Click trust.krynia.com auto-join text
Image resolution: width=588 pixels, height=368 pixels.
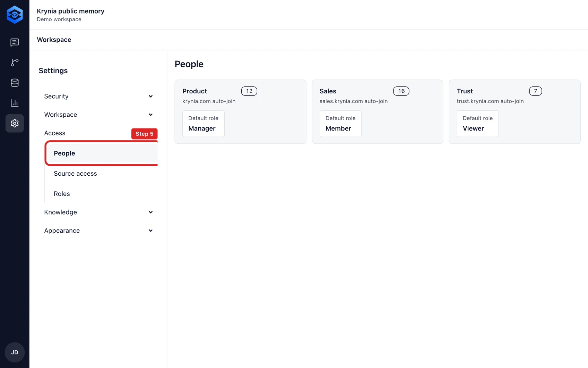pos(490,101)
